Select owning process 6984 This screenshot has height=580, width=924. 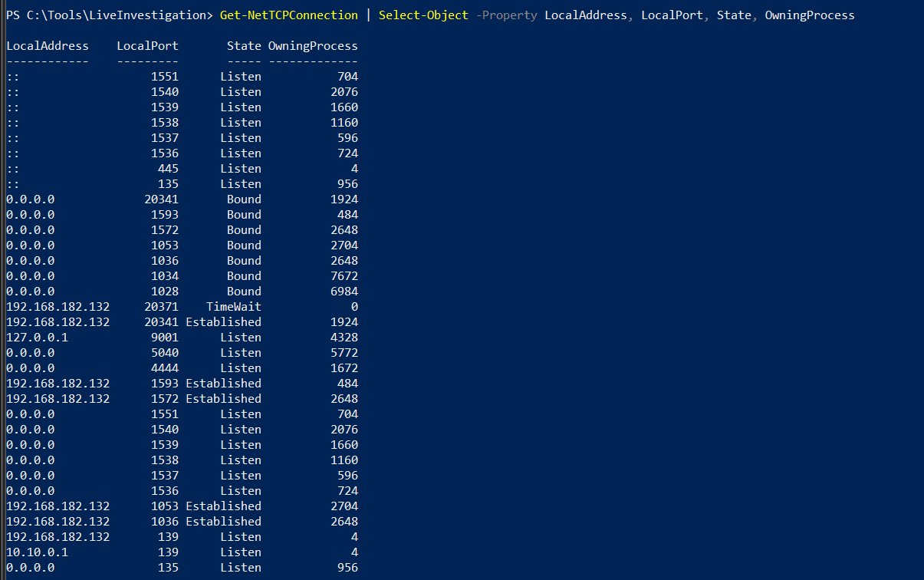[344, 292]
